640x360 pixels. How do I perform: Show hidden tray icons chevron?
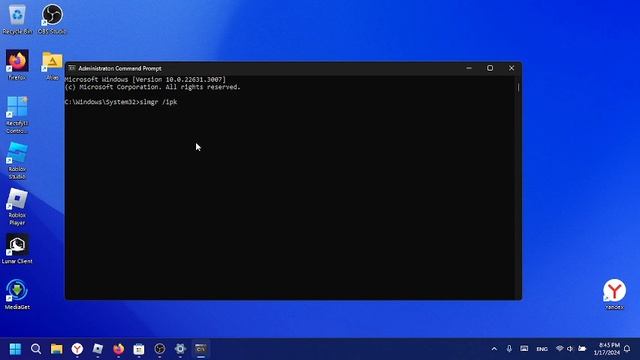[x=494, y=349]
